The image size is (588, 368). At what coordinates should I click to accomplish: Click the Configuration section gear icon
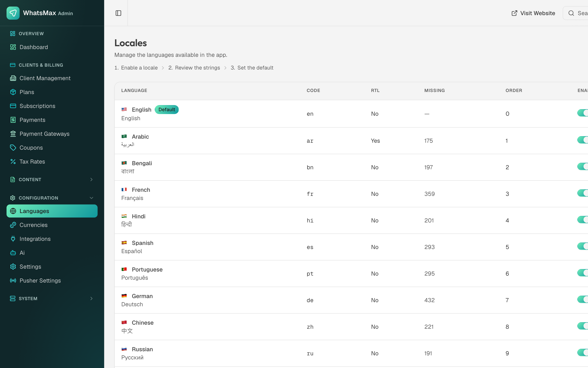click(x=13, y=198)
